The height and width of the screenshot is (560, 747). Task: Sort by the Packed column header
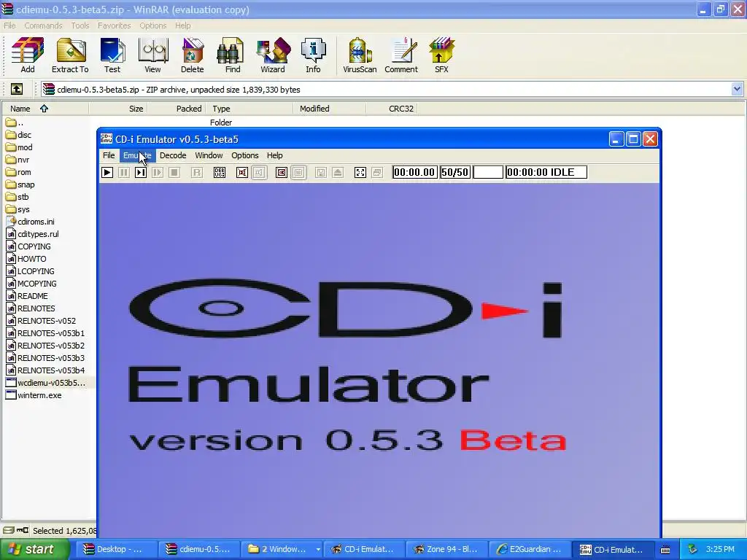click(x=177, y=109)
